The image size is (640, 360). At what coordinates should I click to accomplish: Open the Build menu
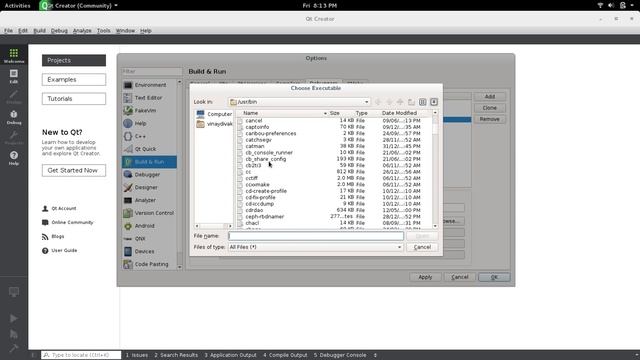coord(39,31)
